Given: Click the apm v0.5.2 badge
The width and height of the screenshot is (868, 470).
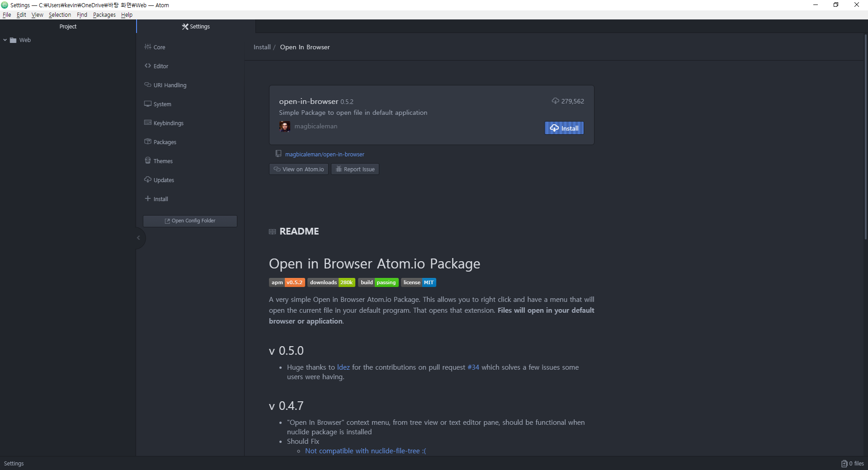Looking at the screenshot, I should point(287,282).
